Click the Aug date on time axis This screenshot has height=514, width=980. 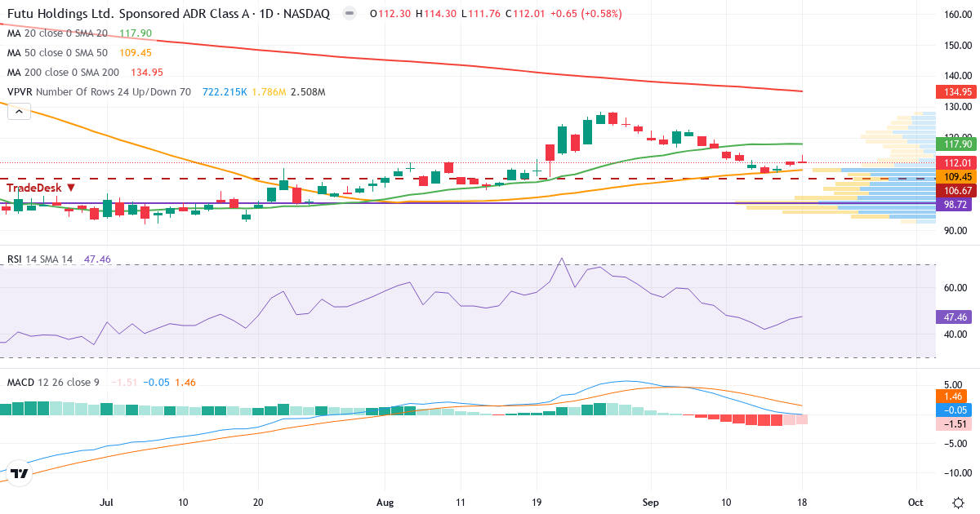click(384, 503)
